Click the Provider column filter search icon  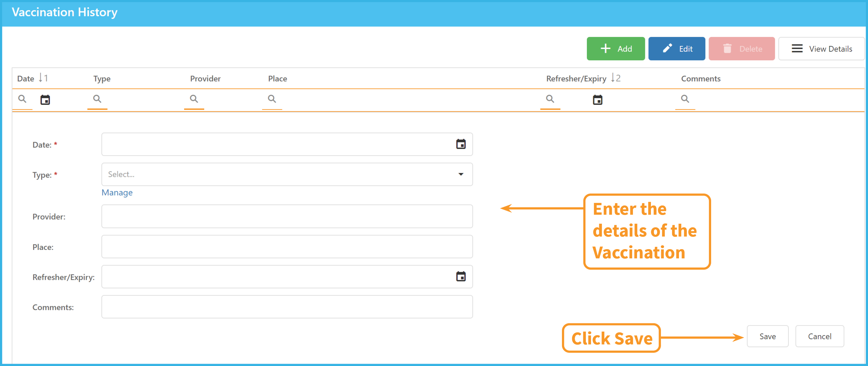click(194, 99)
